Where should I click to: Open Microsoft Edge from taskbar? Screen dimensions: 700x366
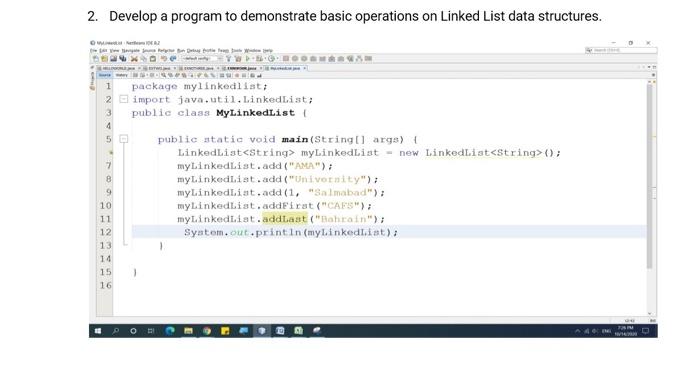(x=170, y=331)
